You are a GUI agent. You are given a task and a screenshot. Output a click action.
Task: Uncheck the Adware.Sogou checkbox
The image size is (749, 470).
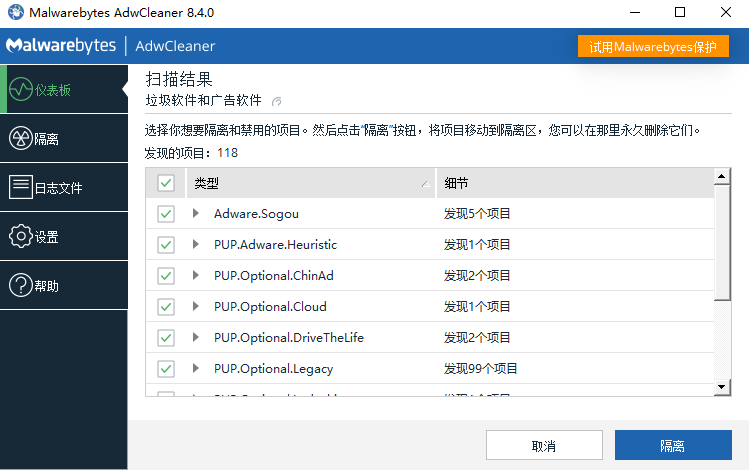(x=166, y=214)
